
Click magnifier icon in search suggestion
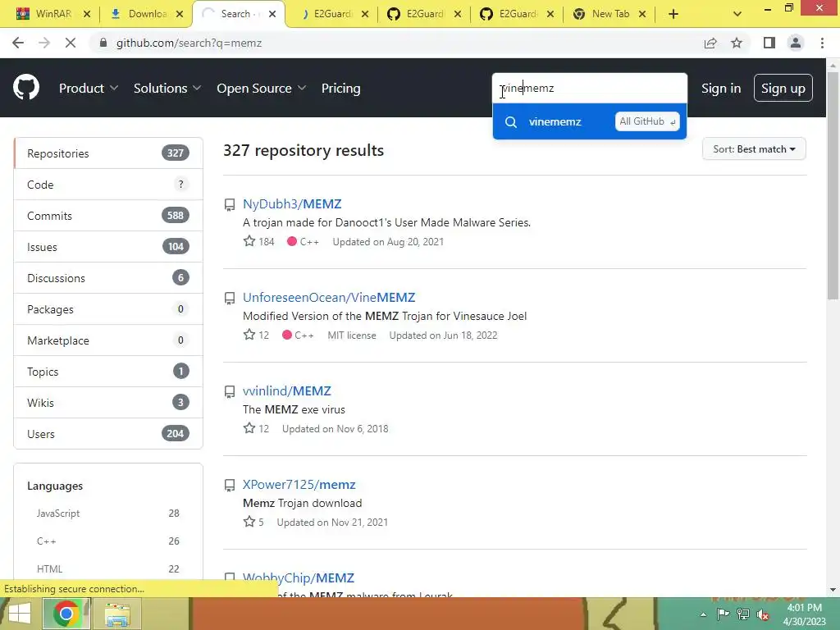(x=511, y=122)
